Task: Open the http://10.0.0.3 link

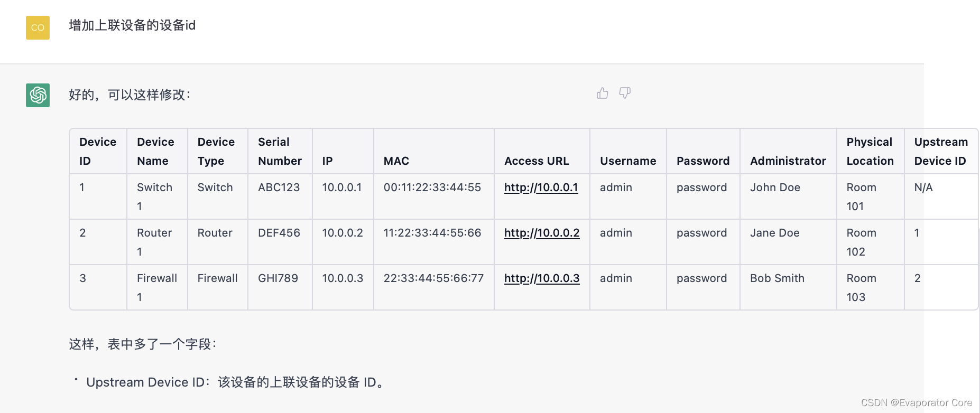Action: [x=542, y=278]
